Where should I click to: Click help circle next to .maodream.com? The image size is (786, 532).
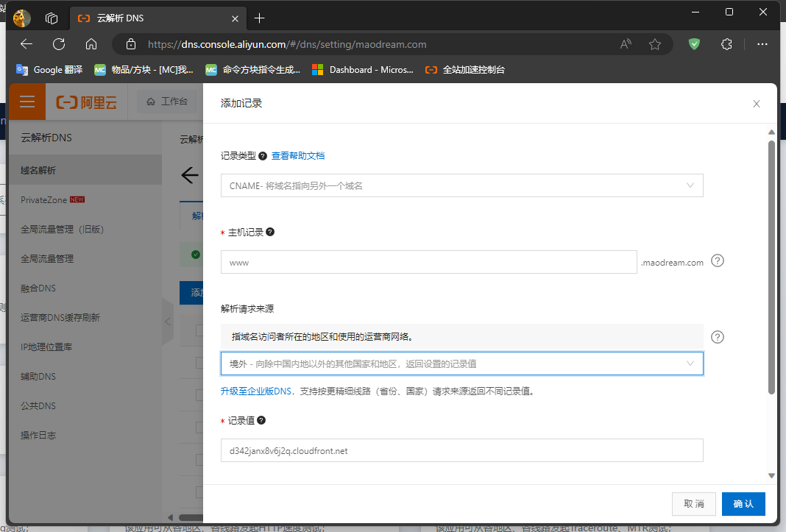(x=718, y=260)
